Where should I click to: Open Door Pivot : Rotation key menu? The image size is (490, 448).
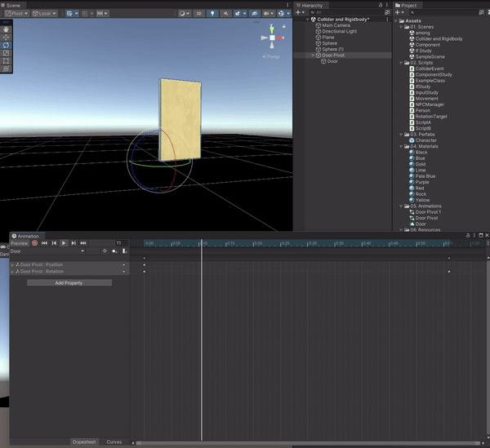(x=124, y=272)
